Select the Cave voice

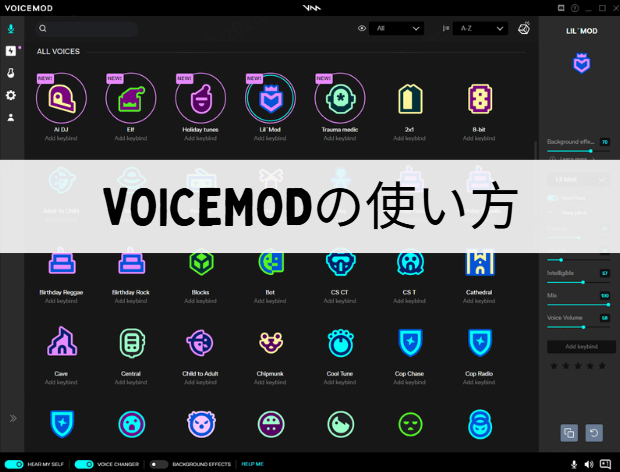(x=62, y=342)
